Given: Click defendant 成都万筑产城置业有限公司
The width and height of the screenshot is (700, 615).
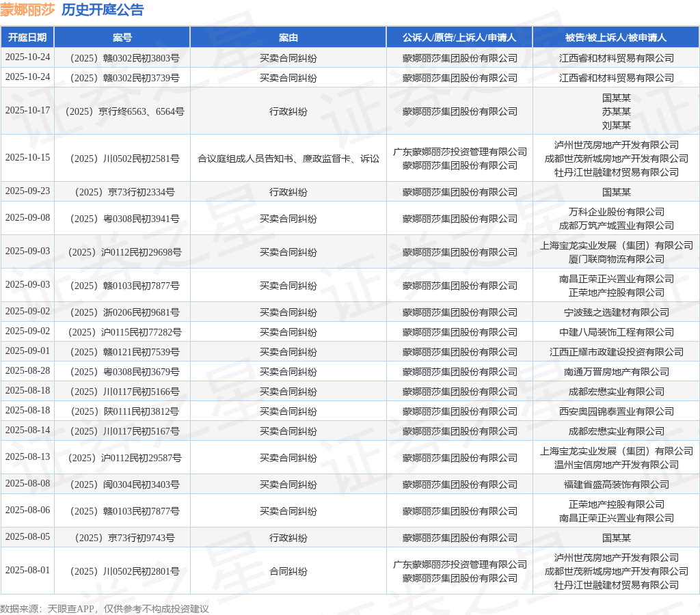Looking at the screenshot, I should pos(616,225).
